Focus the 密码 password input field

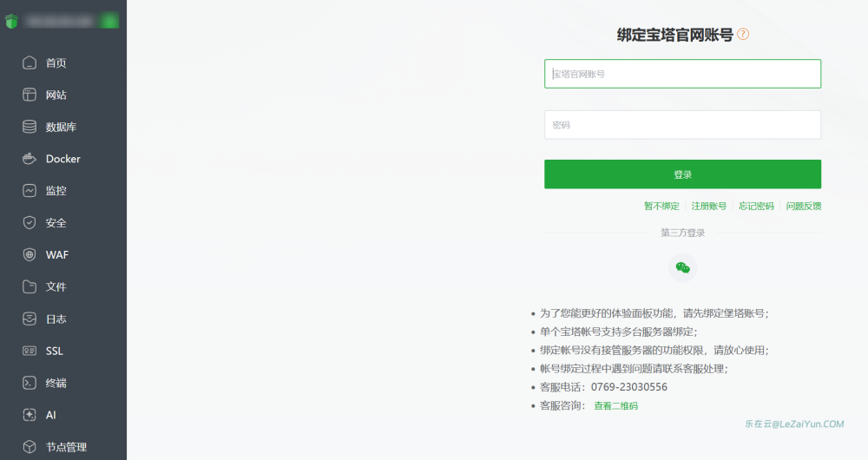(x=682, y=125)
